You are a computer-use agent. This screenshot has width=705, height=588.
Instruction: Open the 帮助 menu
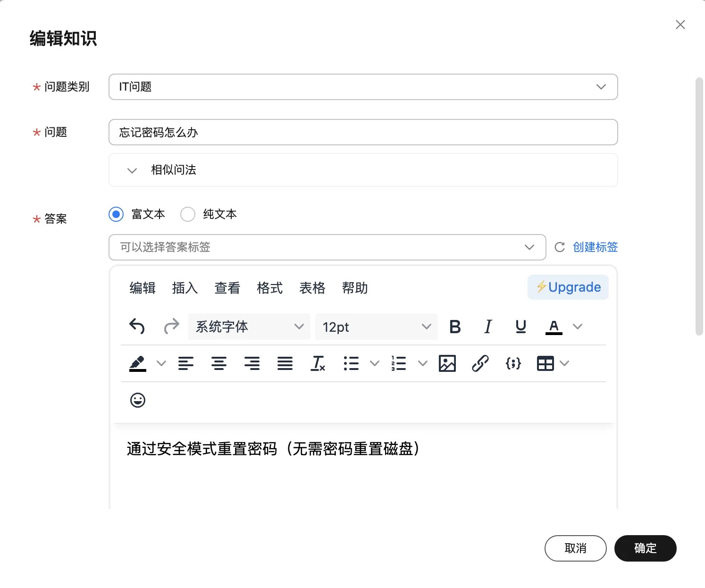[355, 287]
